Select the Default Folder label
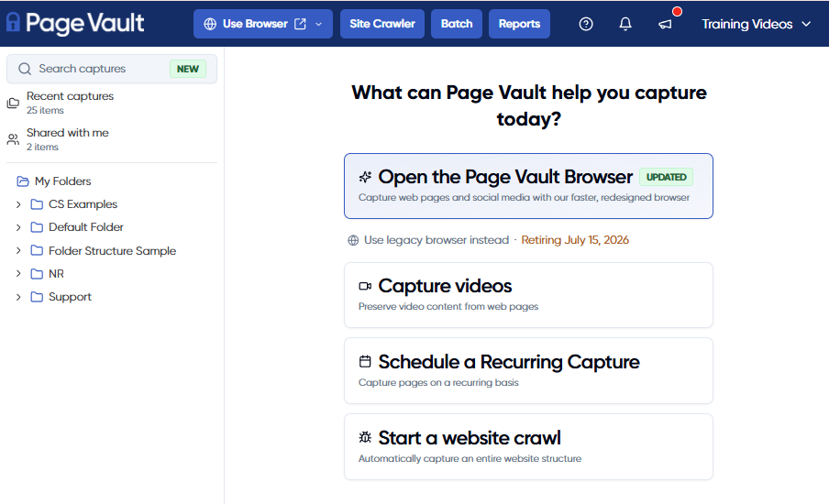Image resolution: width=829 pixels, height=504 pixels. coord(85,227)
